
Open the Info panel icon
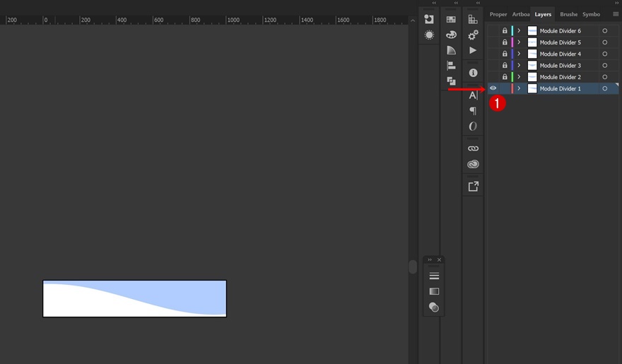coord(473,73)
